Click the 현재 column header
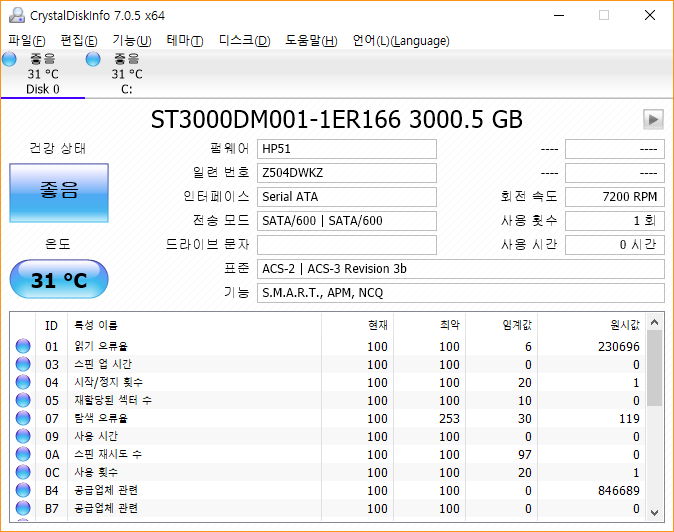This screenshot has width=674, height=532. point(358,325)
